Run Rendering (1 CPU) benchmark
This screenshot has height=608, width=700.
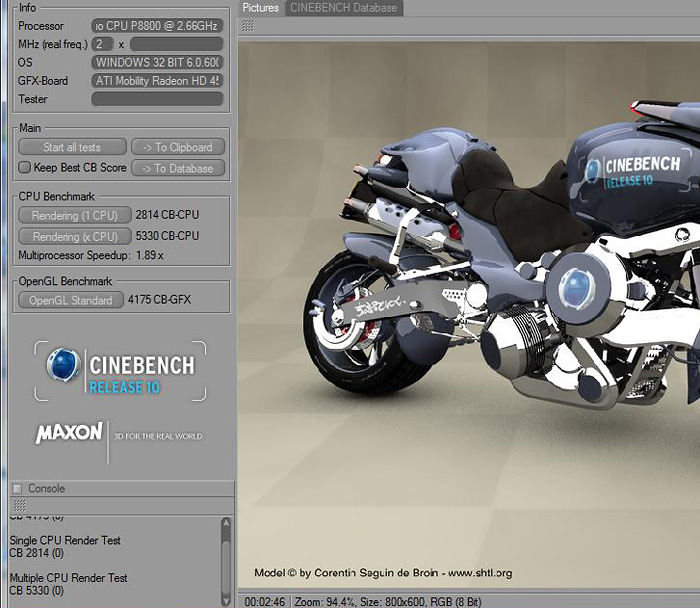(x=75, y=215)
